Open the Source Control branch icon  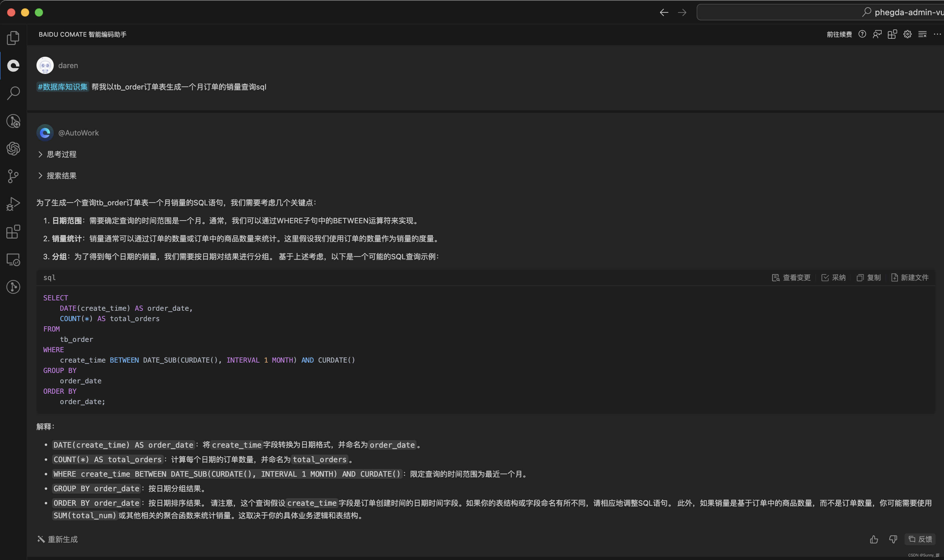pyautogui.click(x=13, y=176)
